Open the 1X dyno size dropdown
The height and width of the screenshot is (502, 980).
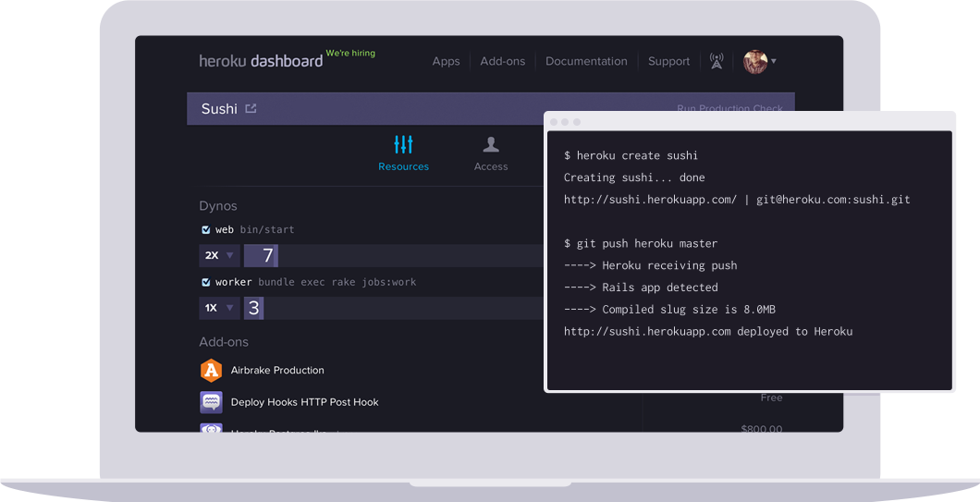click(x=219, y=308)
